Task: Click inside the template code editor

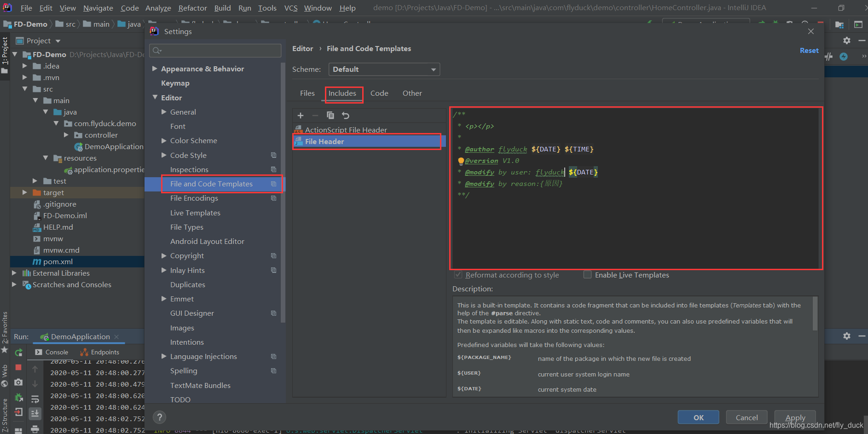Action: point(636,188)
